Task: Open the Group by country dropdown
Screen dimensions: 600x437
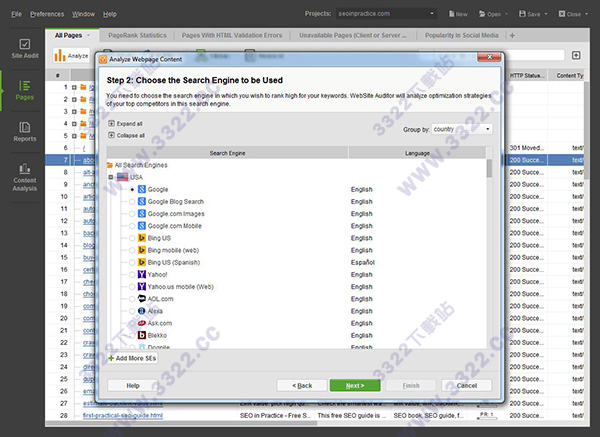Action: coord(462,129)
